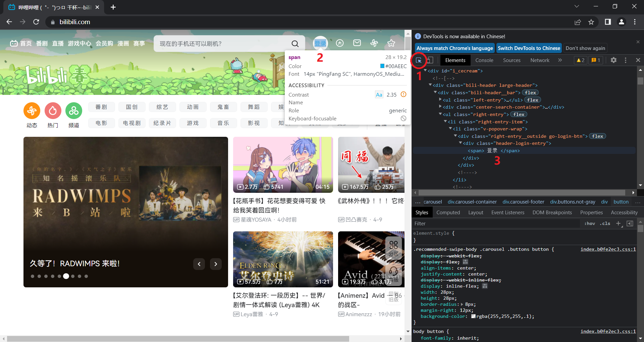Click Switch DevTools to Chinese
Screen dimensions: 644x342
(x=529, y=48)
